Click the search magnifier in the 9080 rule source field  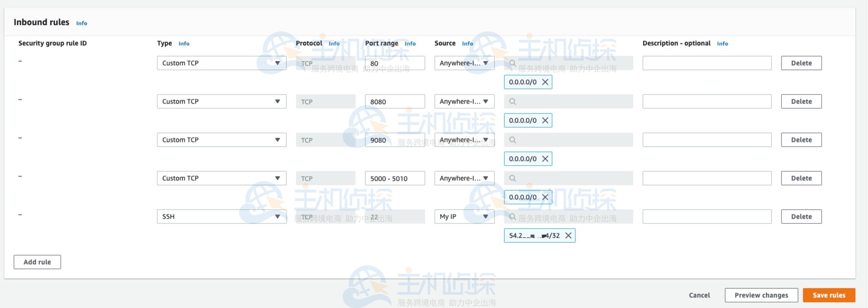[513, 140]
